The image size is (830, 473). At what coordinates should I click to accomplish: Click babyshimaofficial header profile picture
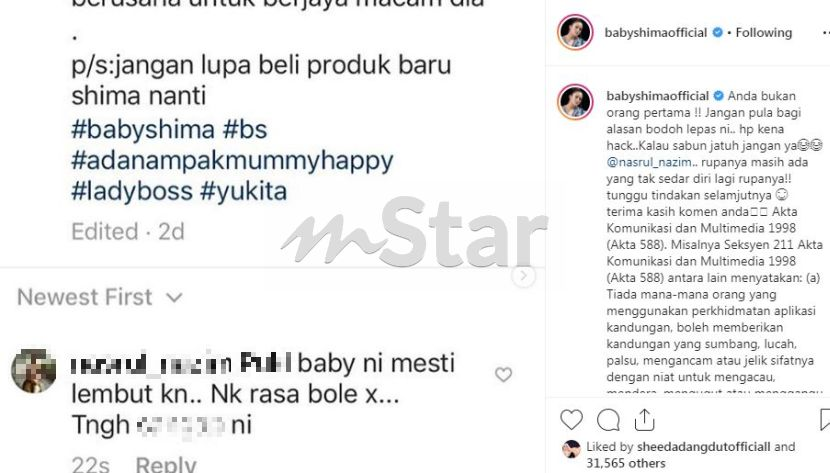point(575,32)
